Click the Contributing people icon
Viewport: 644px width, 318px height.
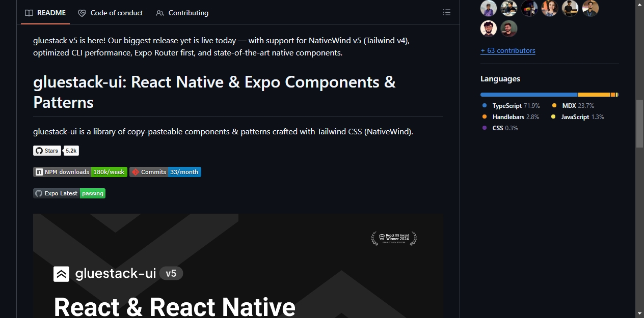pyautogui.click(x=160, y=13)
